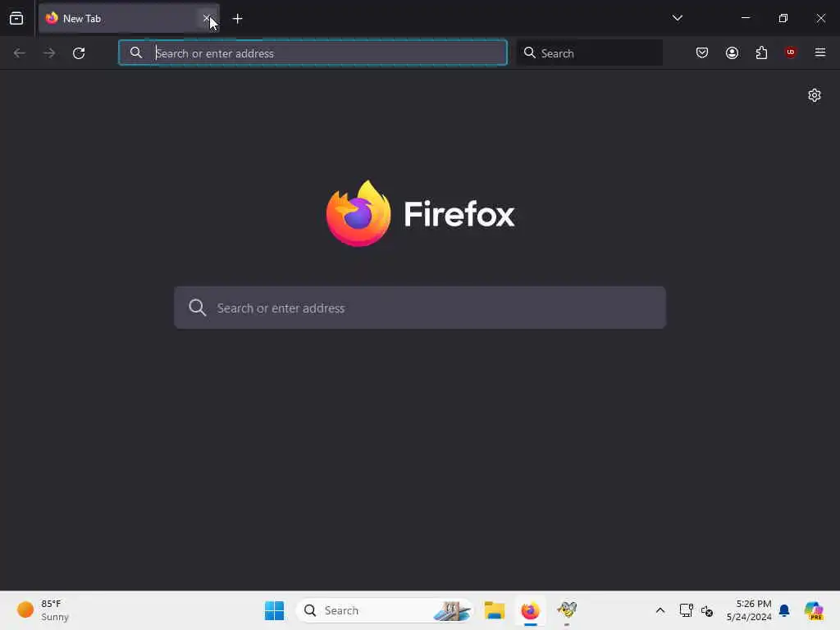Reload the current page
Screen dimensions: 840x630
click(79, 53)
